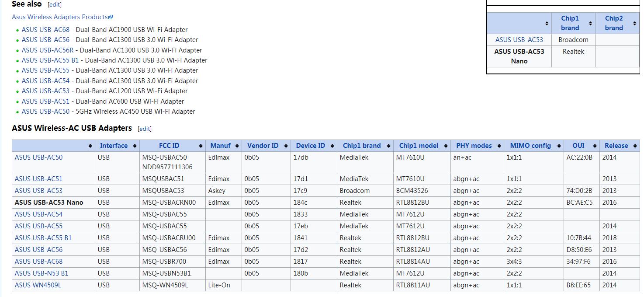The width and height of the screenshot is (644, 297).
Task: Open ASUS USB-AC53 link in main table
Action: tap(38, 191)
